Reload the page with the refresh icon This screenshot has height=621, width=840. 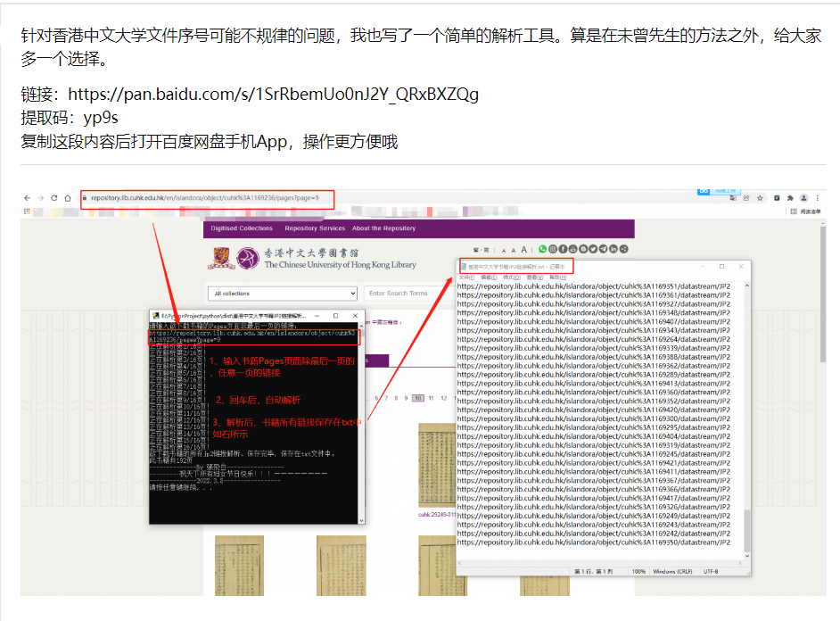click(54, 198)
